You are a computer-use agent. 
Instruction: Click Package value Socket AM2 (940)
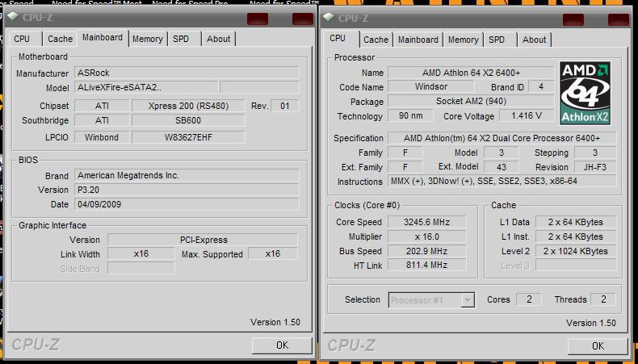click(x=471, y=101)
